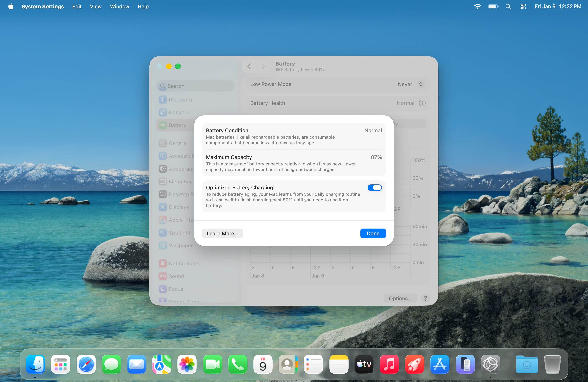This screenshot has height=382, width=588.
Task: Open Low Power Mode Never dropdown
Action: [411, 84]
